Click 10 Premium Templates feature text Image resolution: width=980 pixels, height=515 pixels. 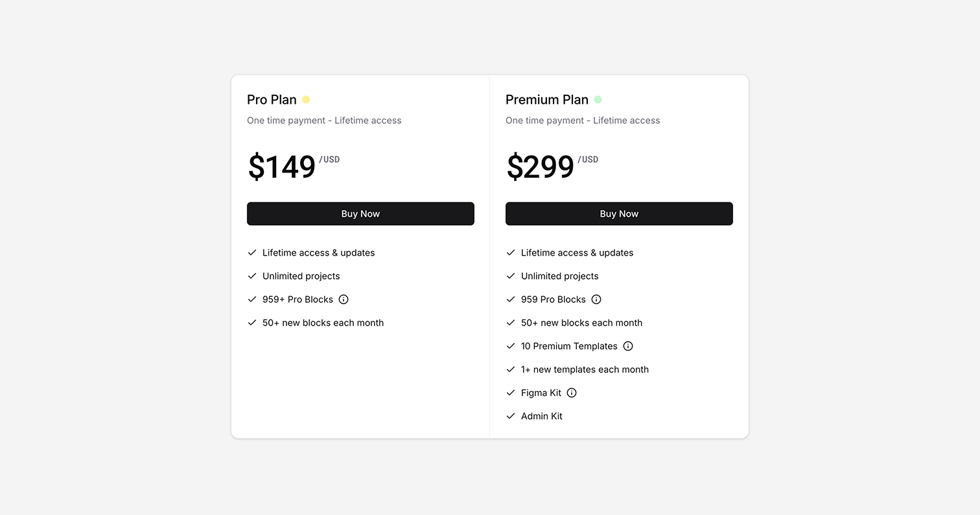coord(569,346)
